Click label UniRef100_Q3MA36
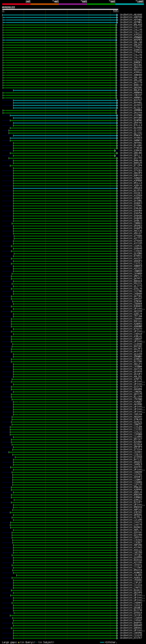The width and height of the screenshot is (146, 644). [131, 151]
